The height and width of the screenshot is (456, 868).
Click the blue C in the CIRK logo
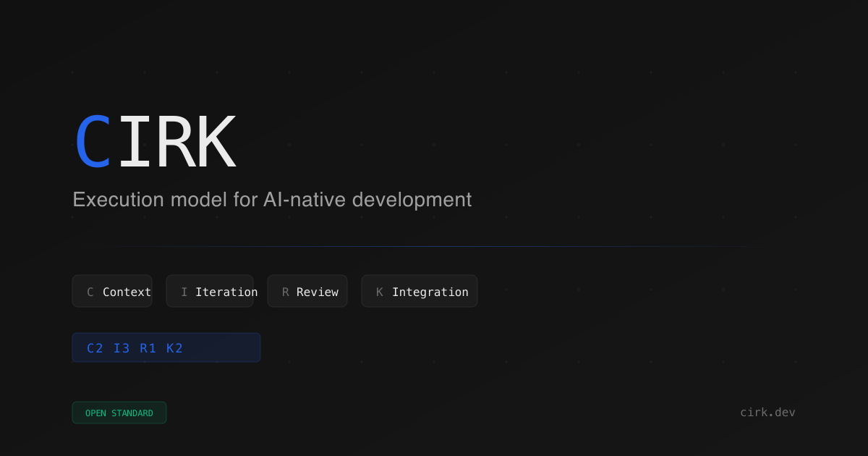(93, 143)
